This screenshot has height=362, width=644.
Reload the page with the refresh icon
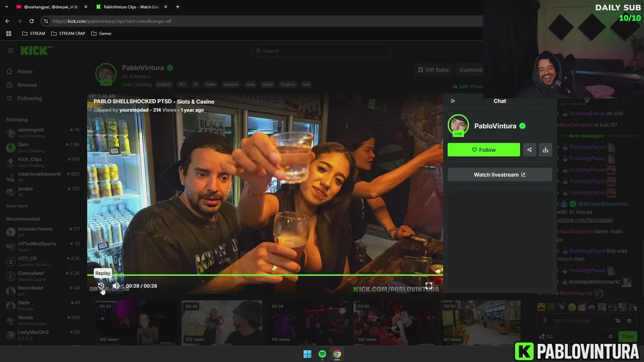[31, 21]
